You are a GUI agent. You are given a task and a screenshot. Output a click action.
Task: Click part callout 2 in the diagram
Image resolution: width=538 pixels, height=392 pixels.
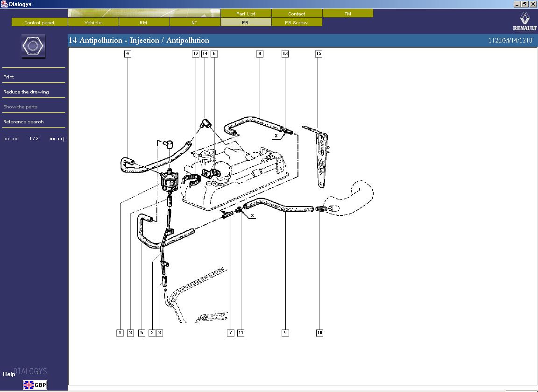[152, 333]
